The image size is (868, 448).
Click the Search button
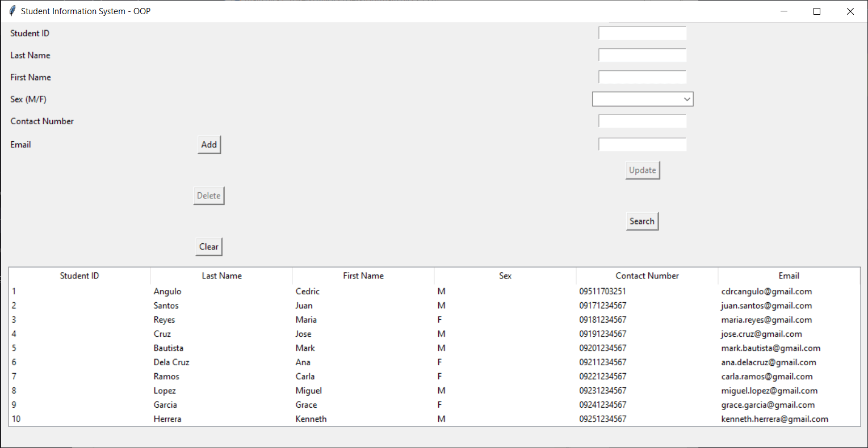pyautogui.click(x=642, y=221)
